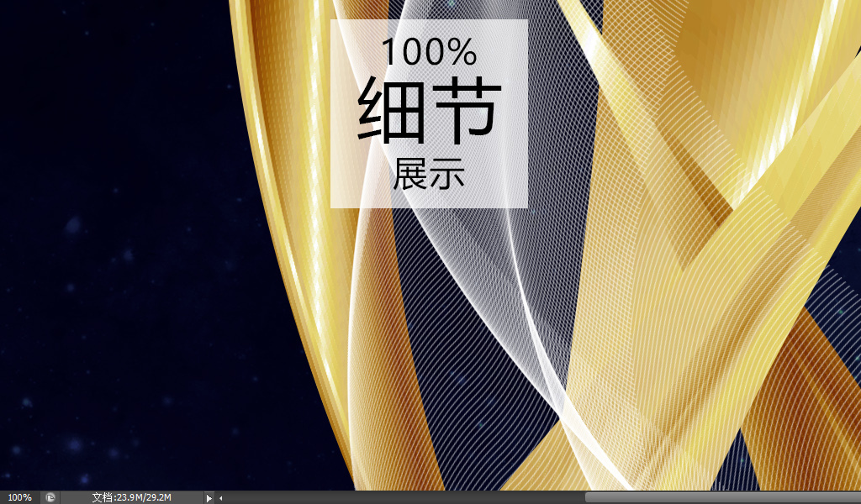
Task: Click the large 100% text on canvas
Action: (x=430, y=52)
